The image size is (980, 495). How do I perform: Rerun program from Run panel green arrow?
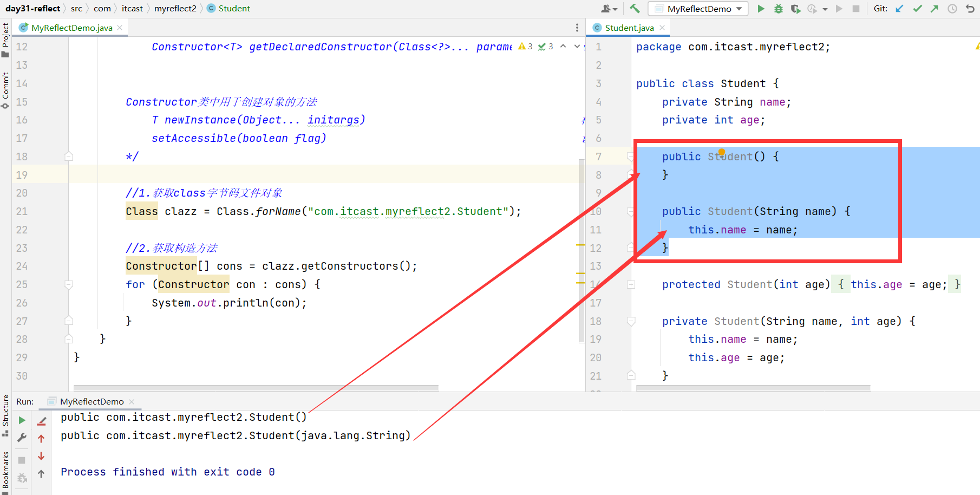click(22, 420)
